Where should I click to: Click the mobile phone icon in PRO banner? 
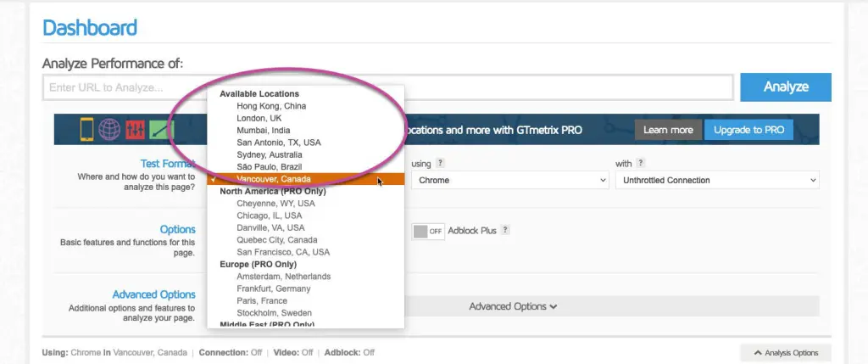[87, 130]
